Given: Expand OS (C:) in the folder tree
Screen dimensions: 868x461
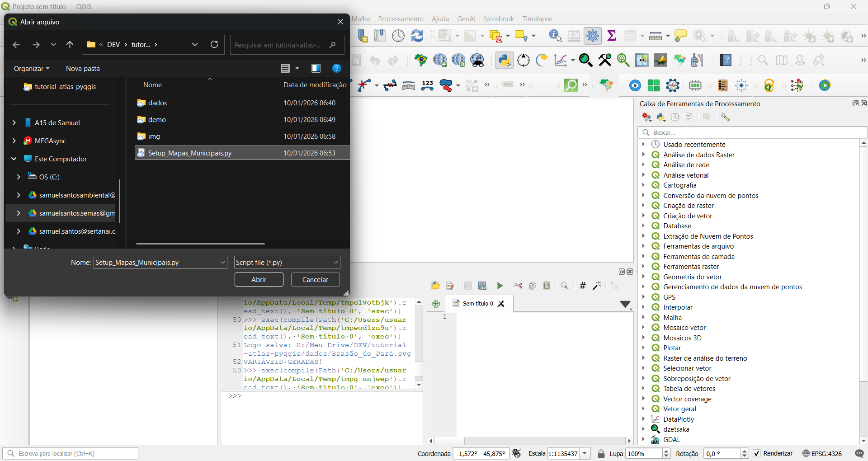Looking at the screenshot, I should click(19, 177).
